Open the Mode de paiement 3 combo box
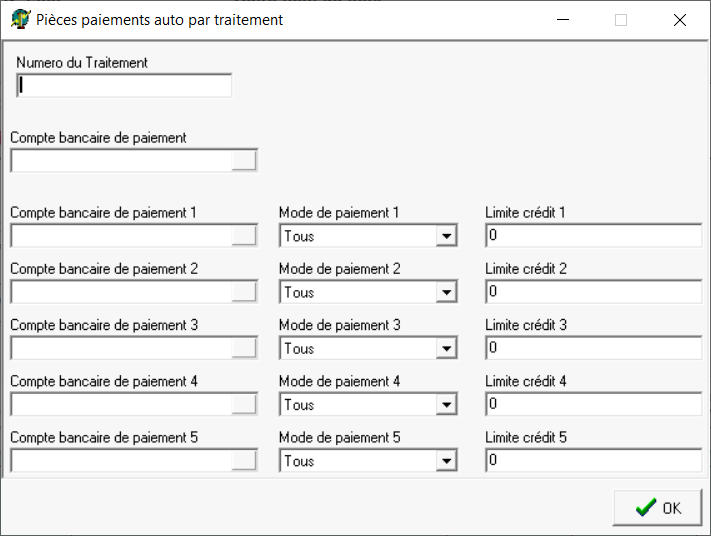The width and height of the screenshot is (711, 536). pyautogui.click(x=446, y=349)
